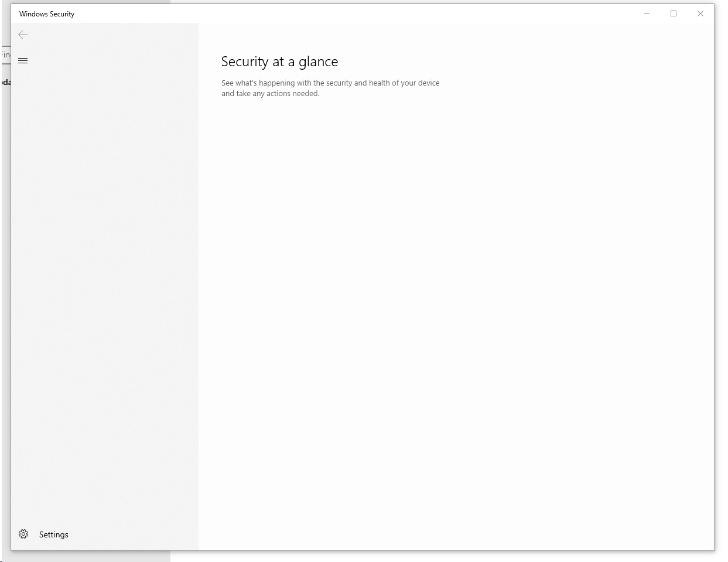728x562 pixels.
Task: Open the hamburger navigation menu
Action: [x=23, y=60]
